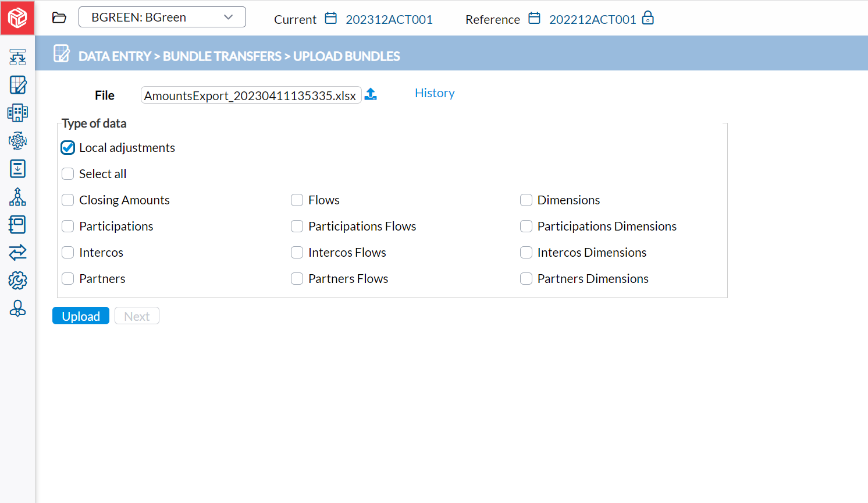868x503 pixels.
Task: Open the upward tree structure sidebar icon
Action: click(x=17, y=197)
